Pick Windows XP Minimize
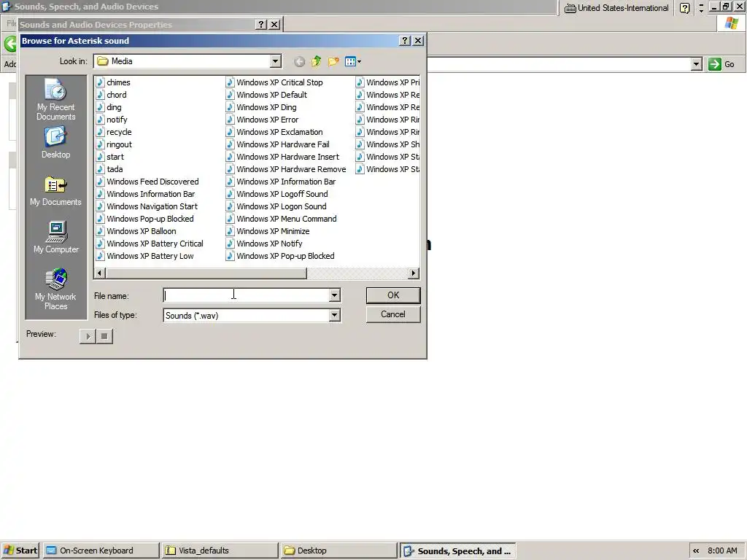Image resolution: width=747 pixels, height=560 pixels. click(x=268, y=231)
